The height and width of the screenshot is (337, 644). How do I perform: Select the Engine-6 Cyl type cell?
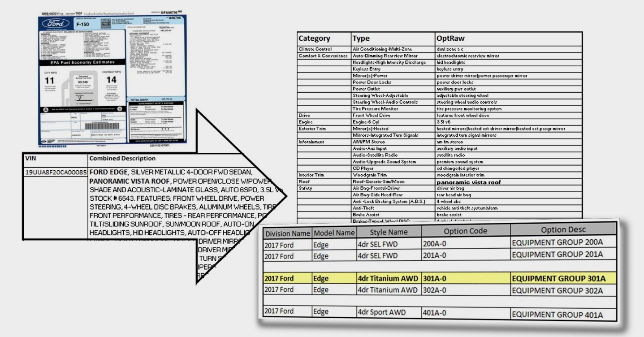point(392,122)
